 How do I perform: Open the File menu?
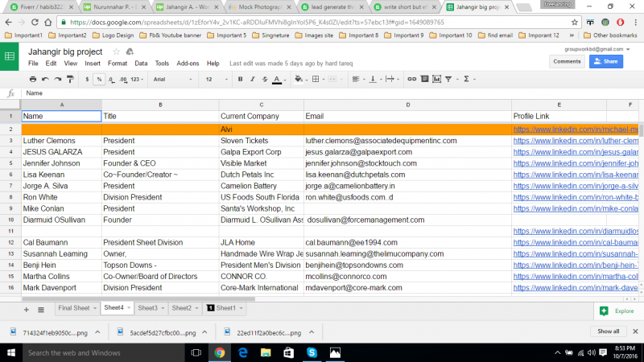33,64
